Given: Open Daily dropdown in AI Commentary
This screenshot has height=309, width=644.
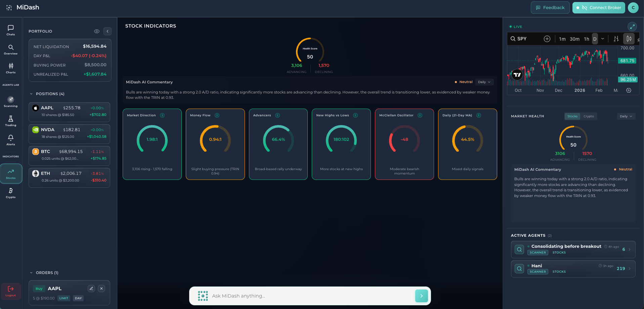Looking at the screenshot, I should (484, 82).
